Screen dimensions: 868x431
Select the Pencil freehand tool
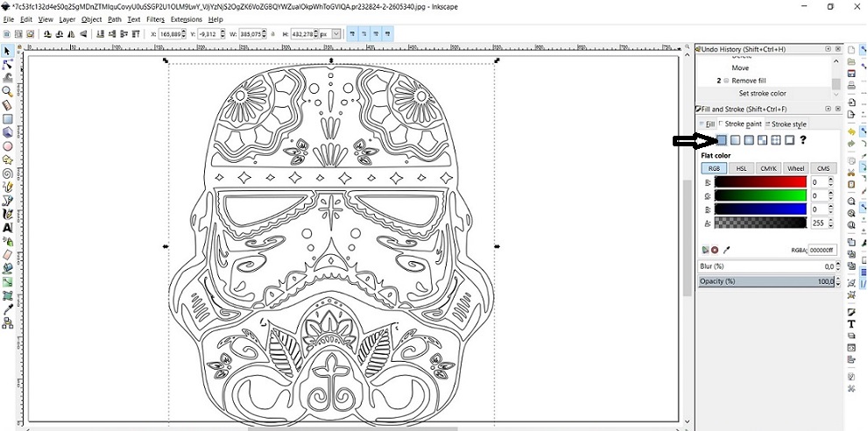pos(7,187)
